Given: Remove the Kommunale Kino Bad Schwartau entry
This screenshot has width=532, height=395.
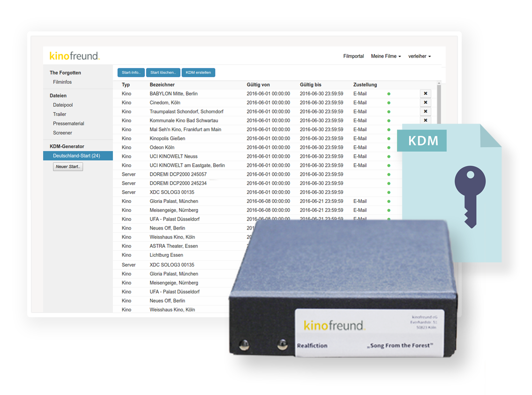Looking at the screenshot, I should pos(426,120).
